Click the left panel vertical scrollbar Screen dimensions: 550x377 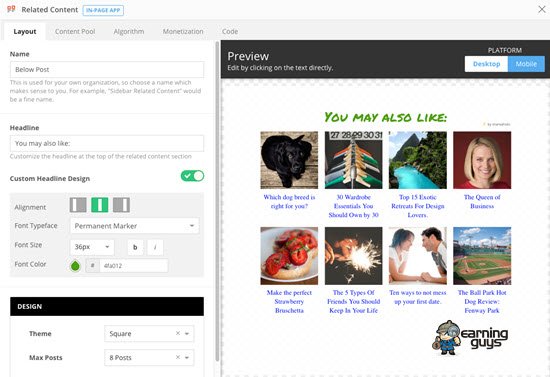[217, 201]
